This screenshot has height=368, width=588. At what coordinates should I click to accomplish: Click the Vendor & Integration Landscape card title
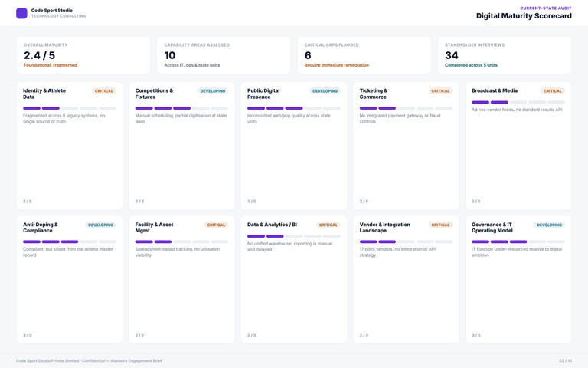(x=385, y=227)
